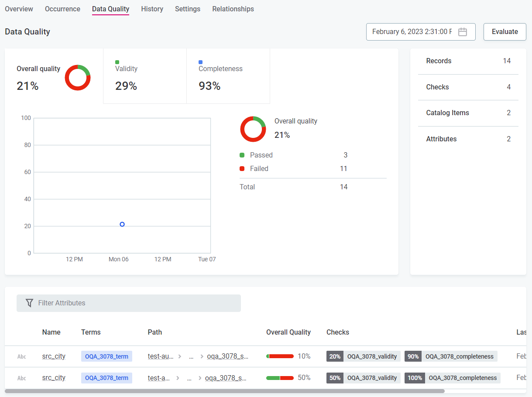
Task: Open the date and time field
Action: tap(411, 32)
